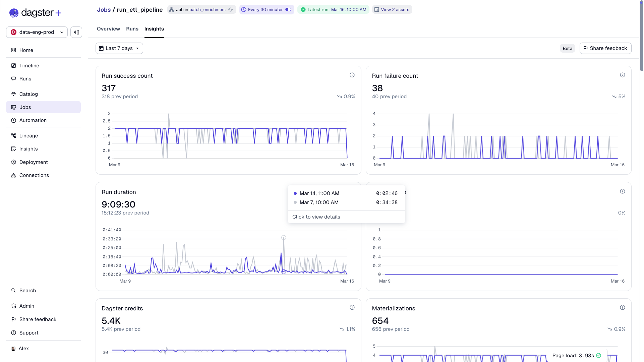Open Alex user menu
The width and height of the screenshot is (644, 362).
tap(23, 349)
